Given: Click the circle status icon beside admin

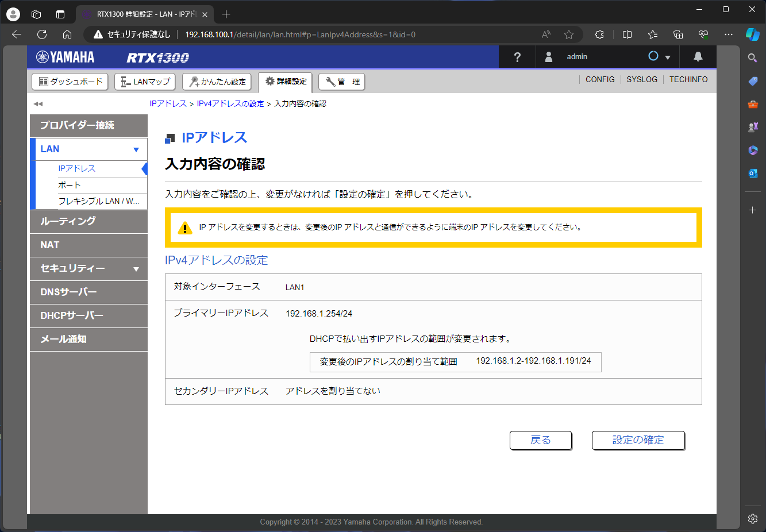Looking at the screenshot, I should [x=653, y=56].
